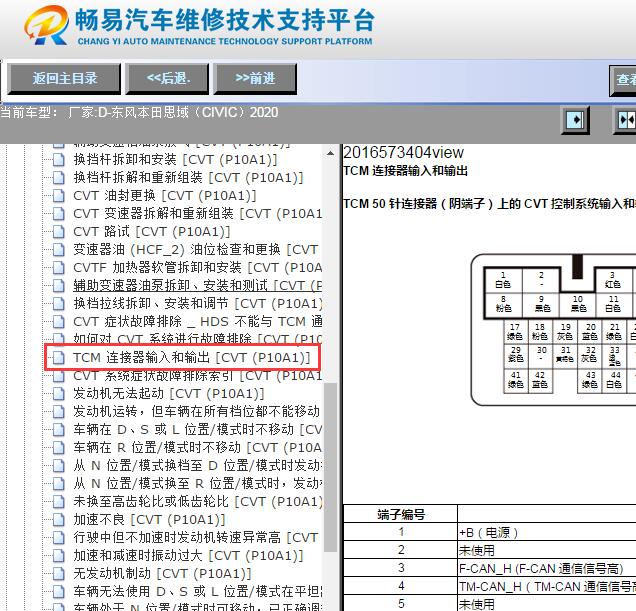
Task: Select 发动机无法起动 [CVT (P10A1)] entry
Action: click(x=169, y=394)
